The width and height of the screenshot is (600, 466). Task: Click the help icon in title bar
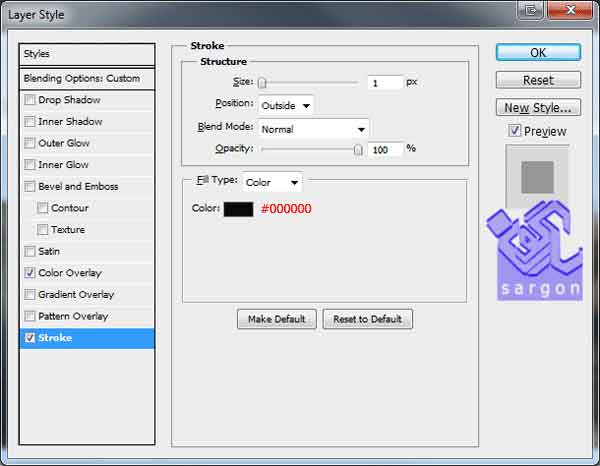530,10
